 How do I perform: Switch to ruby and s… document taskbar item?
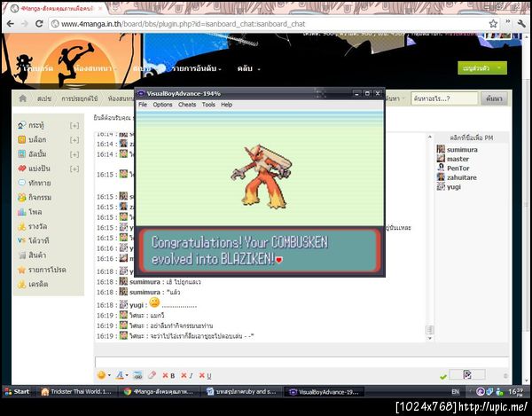point(242,391)
